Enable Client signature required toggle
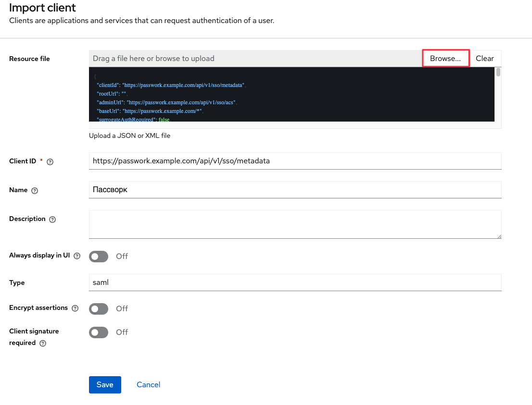532x405 pixels. coord(98,332)
